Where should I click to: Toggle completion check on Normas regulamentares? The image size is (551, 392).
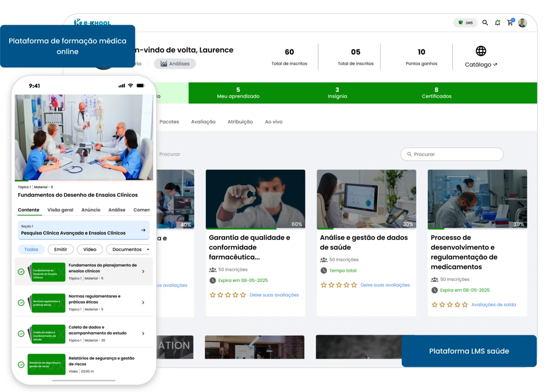pos(21,302)
